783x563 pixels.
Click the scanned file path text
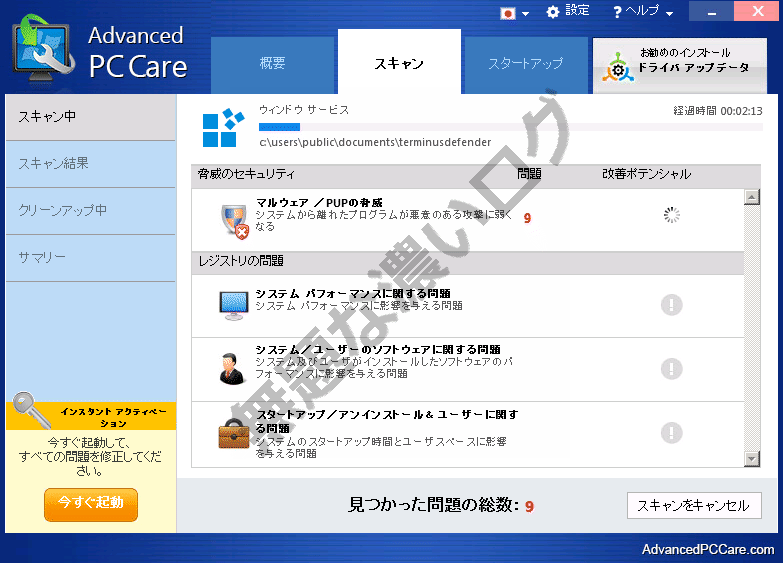click(375, 142)
